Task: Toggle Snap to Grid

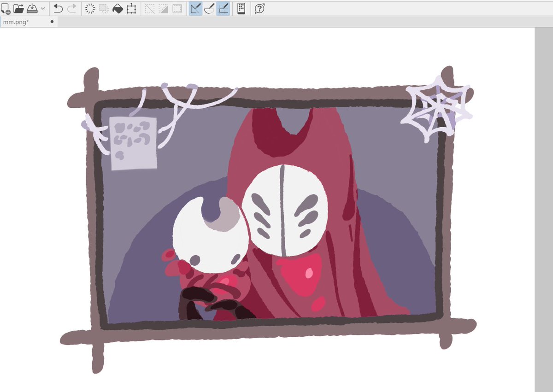Action: (x=223, y=8)
